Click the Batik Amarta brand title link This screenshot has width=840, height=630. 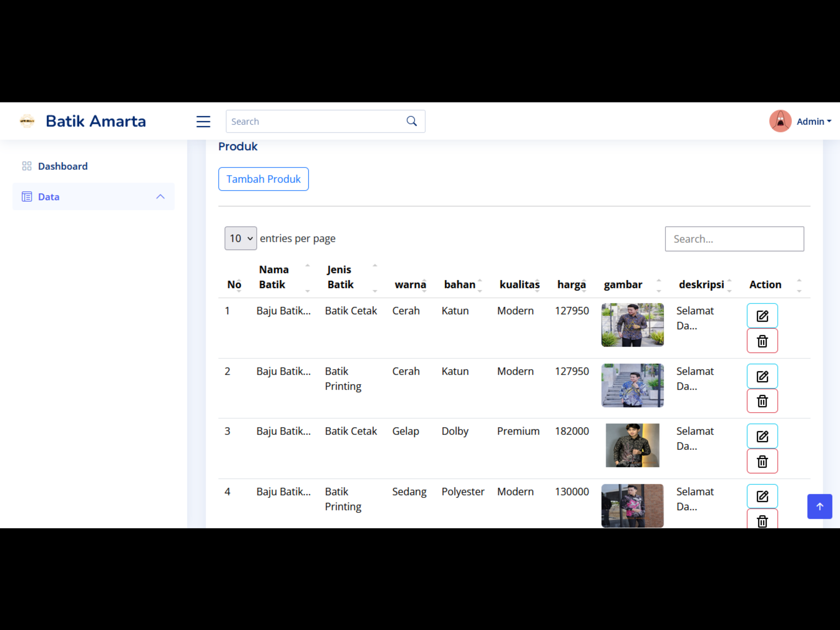pos(96,121)
